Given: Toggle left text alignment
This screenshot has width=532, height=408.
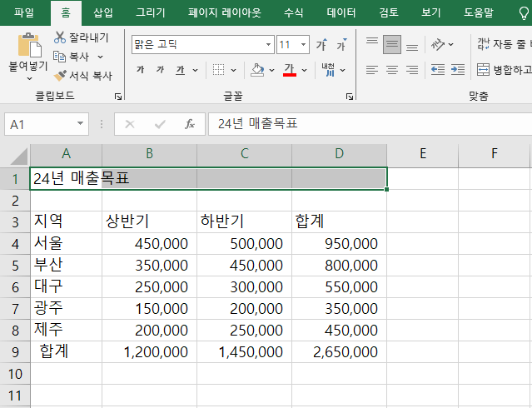Looking at the screenshot, I should [x=372, y=70].
